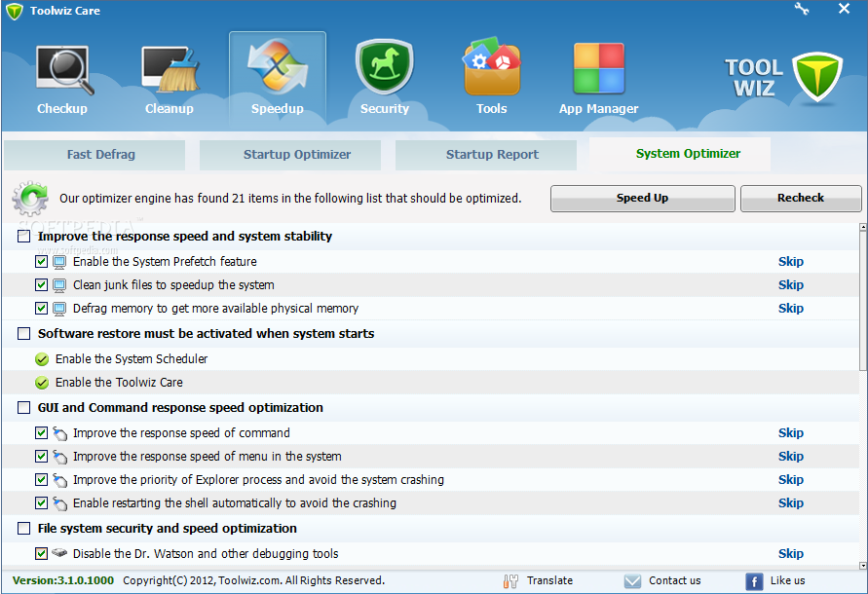
Task: Click monitor icon beside Defrag memory
Action: point(59,309)
